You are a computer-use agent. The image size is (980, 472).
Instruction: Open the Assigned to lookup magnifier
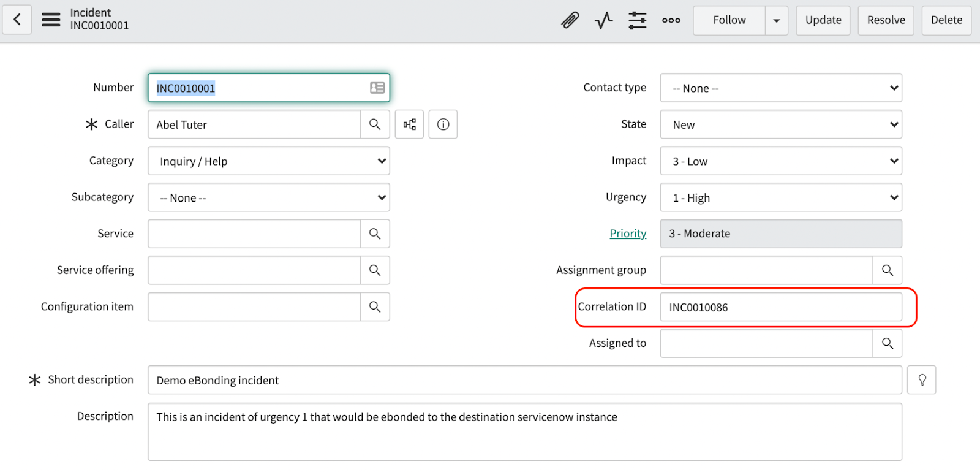click(888, 343)
